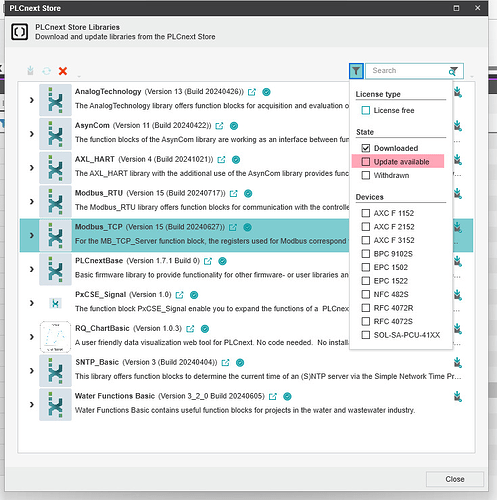Expand the PLCnextBase library row
Viewport: 497px width, 500px height.
coord(32,269)
